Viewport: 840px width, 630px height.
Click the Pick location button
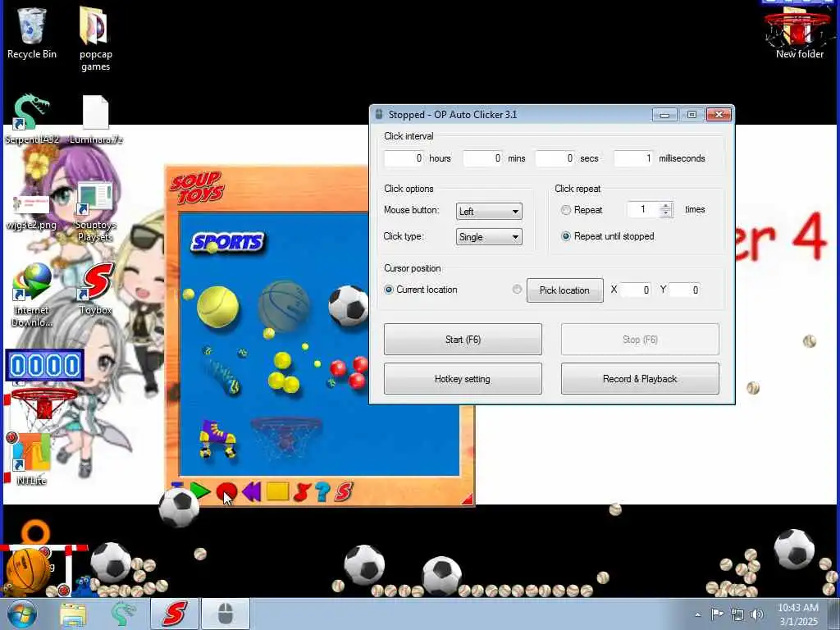pyautogui.click(x=564, y=290)
